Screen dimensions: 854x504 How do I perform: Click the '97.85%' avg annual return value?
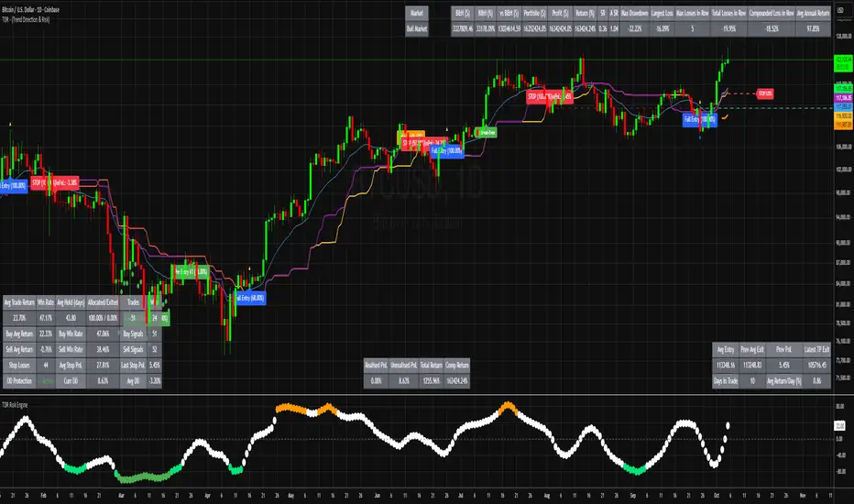813,29
